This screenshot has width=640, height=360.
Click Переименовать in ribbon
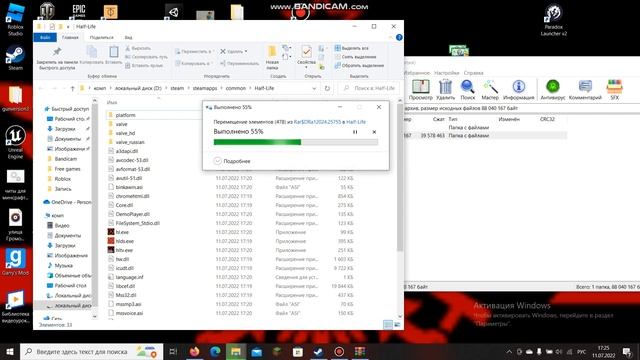(x=239, y=63)
